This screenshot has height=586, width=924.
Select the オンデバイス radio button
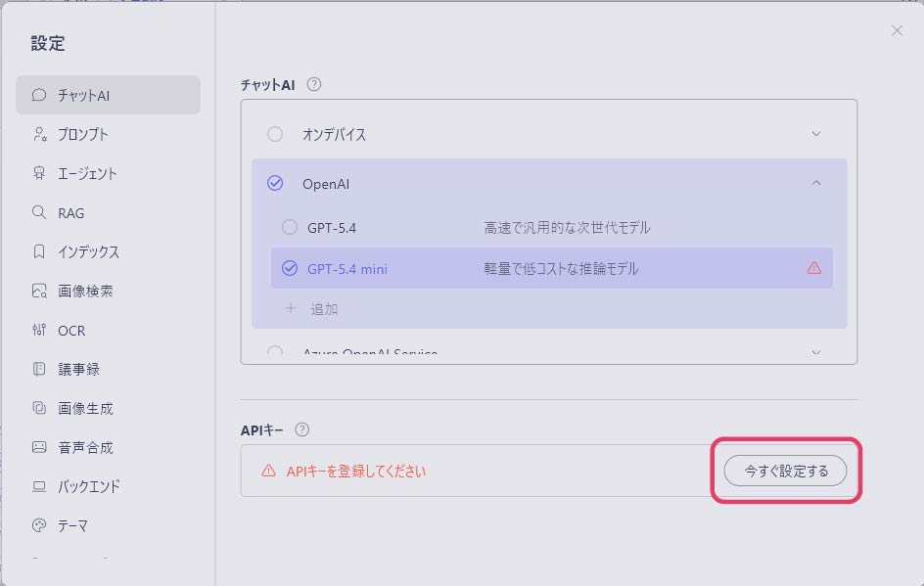tap(275, 134)
